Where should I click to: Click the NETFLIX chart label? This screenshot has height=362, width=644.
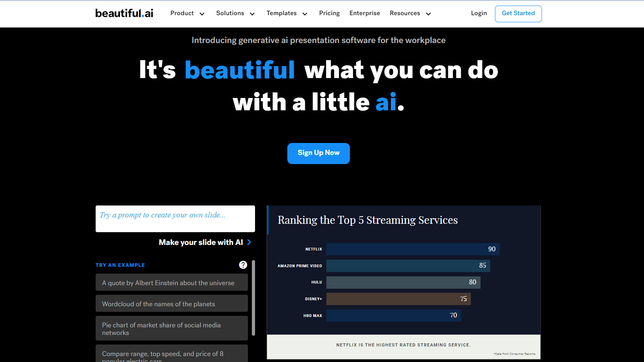314,249
